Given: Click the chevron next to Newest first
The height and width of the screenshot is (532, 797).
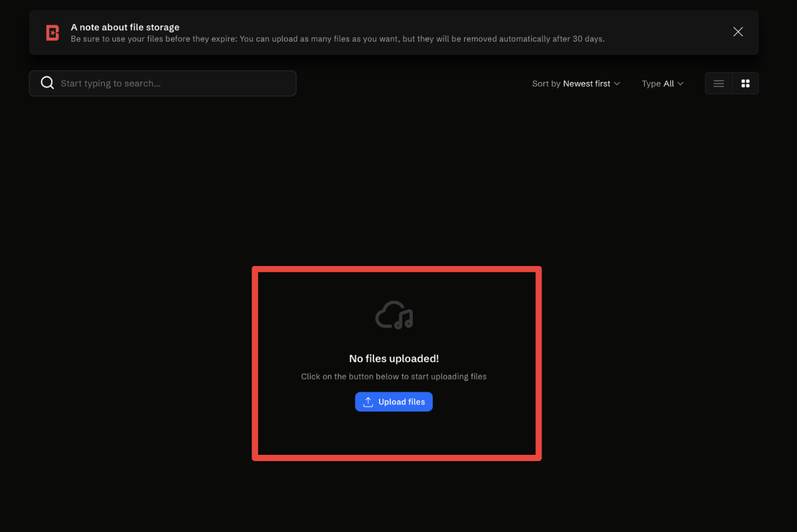Looking at the screenshot, I should point(617,83).
